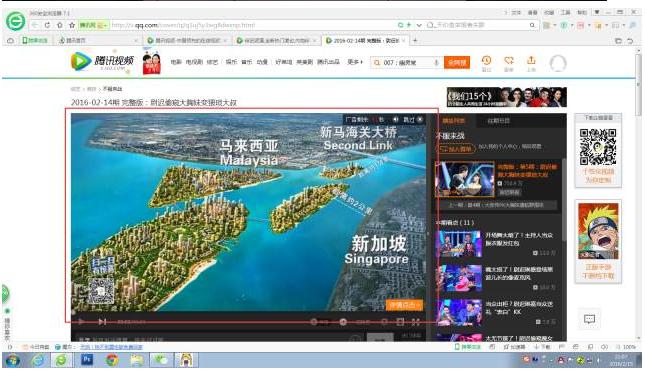Click the upload icon in header

coord(531,61)
